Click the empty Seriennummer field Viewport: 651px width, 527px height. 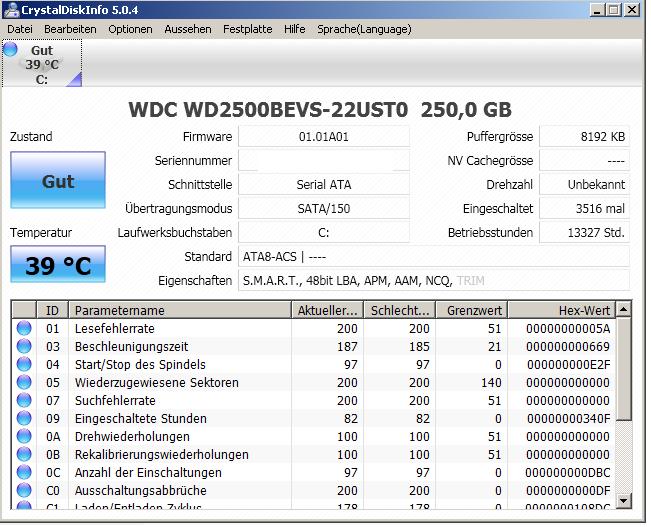tap(324, 161)
